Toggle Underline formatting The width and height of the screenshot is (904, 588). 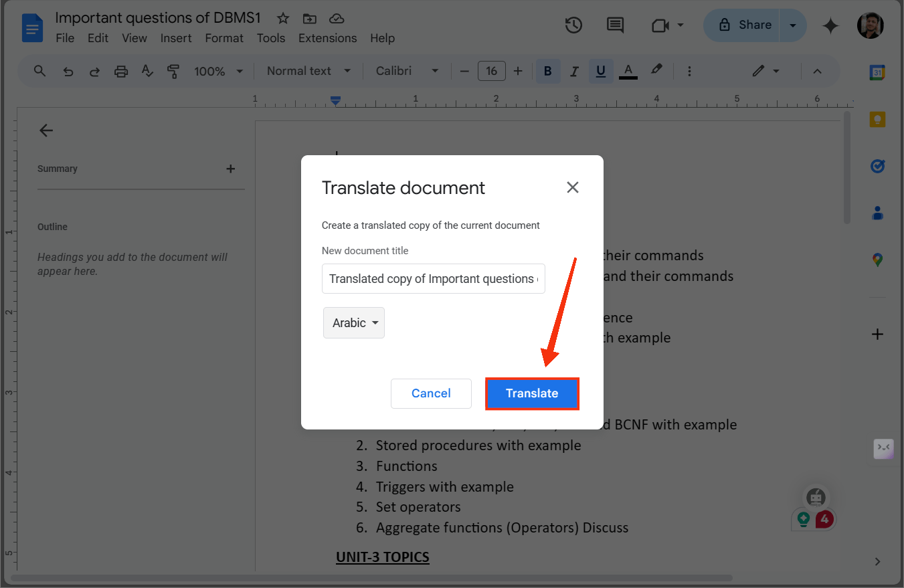tap(600, 71)
